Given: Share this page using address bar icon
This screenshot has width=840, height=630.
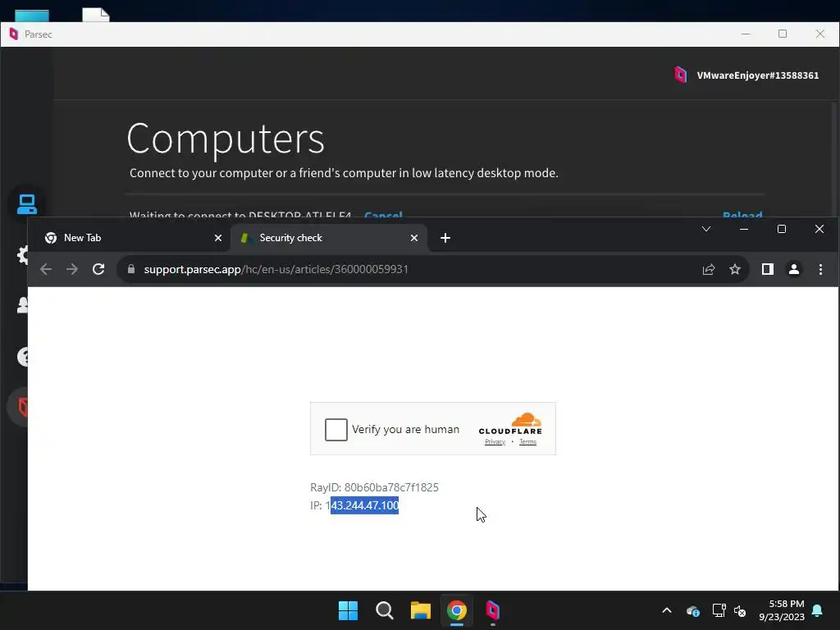Looking at the screenshot, I should (709, 269).
